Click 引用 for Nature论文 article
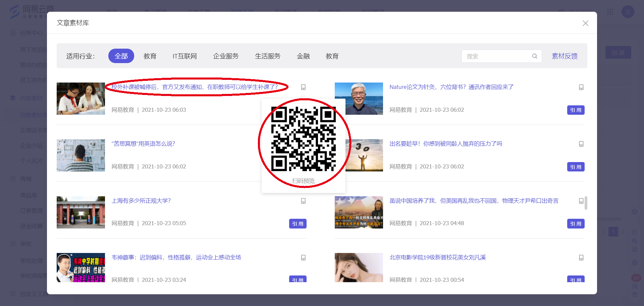Screen dimensions: 644x306 [576, 110]
